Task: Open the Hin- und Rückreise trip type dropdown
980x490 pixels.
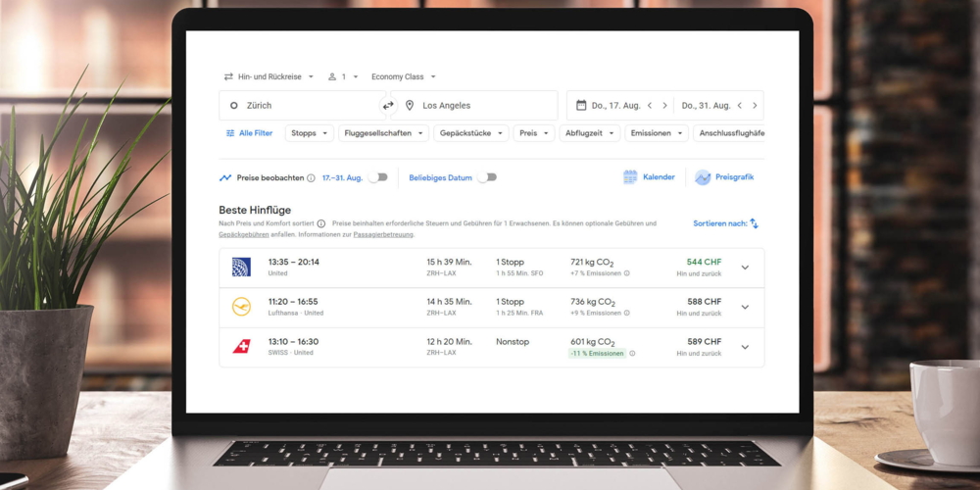Action: (x=269, y=76)
